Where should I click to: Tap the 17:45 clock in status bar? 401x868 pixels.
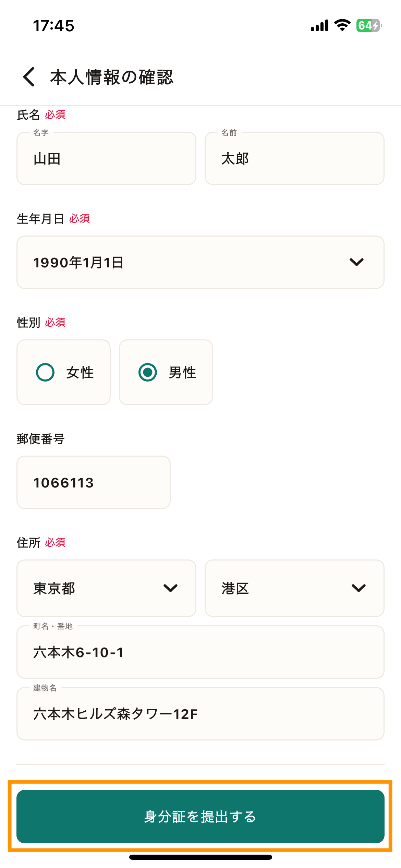tap(53, 26)
